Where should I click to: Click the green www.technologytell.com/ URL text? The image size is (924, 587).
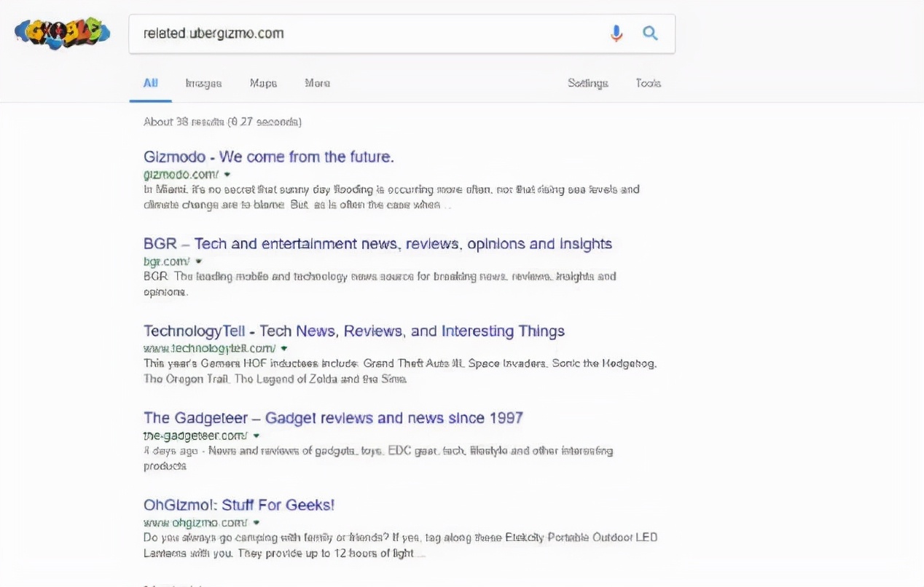click(210, 349)
